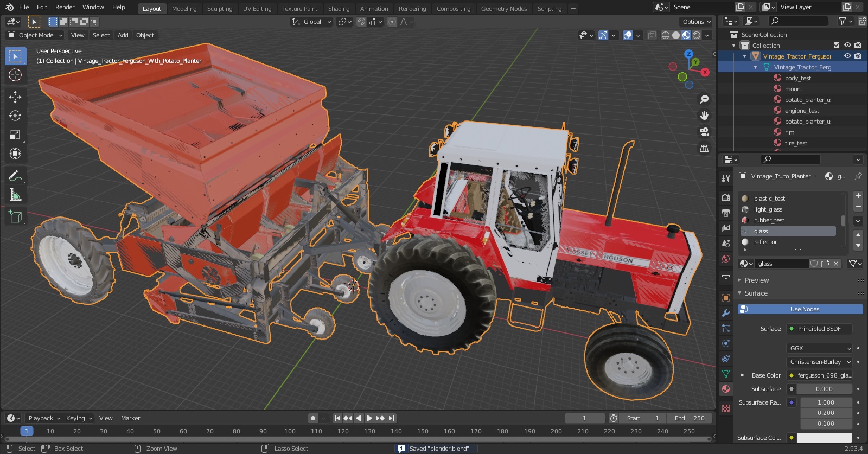This screenshot has height=454, width=868.
Task: Click the Subsurface Radius 1.000 field
Action: [x=826, y=402]
